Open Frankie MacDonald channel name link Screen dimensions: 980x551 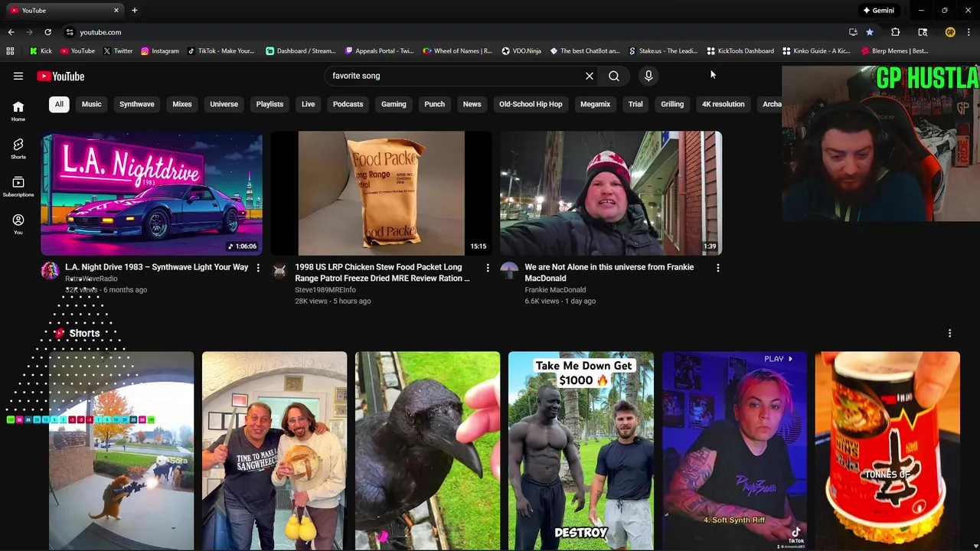(555, 290)
